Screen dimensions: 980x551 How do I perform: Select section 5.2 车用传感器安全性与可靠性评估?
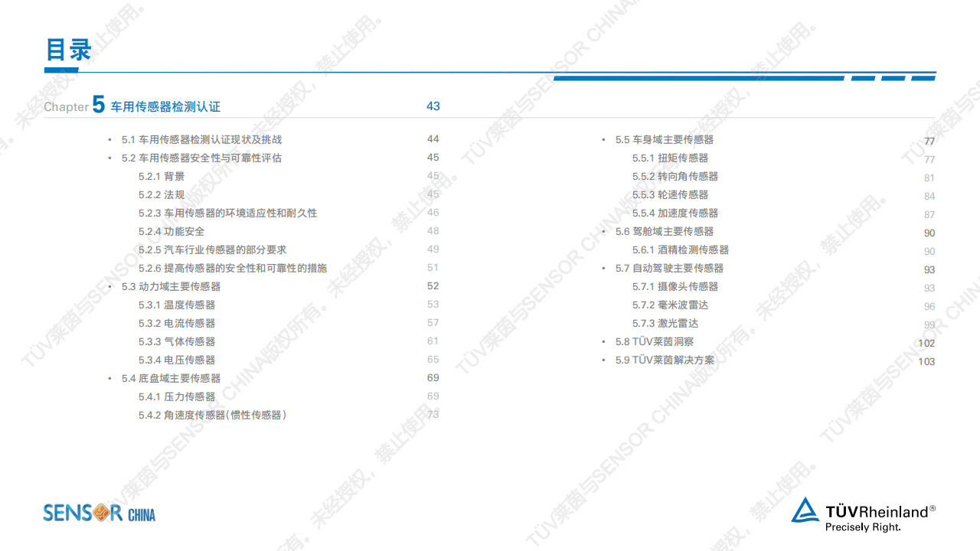point(201,158)
